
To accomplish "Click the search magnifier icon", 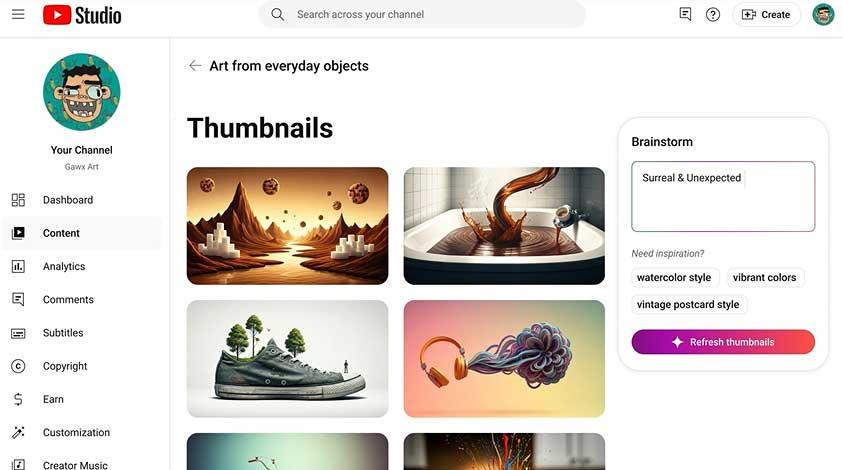I will point(277,15).
